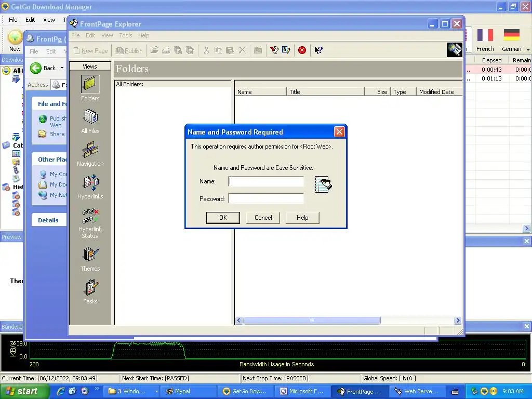Click the Help button in the password dialog
The height and width of the screenshot is (399, 532).
pyautogui.click(x=302, y=218)
